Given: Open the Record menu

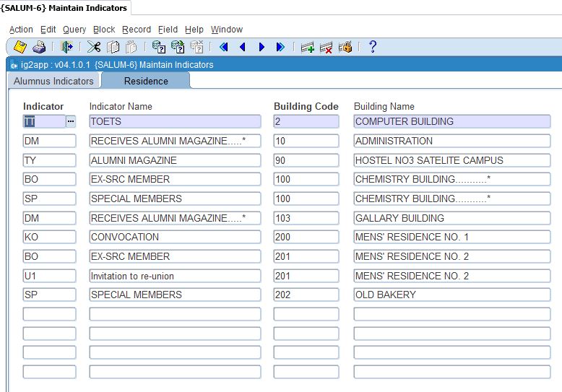Looking at the screenshot, I should pyautogui.click(x=136, y=30).
